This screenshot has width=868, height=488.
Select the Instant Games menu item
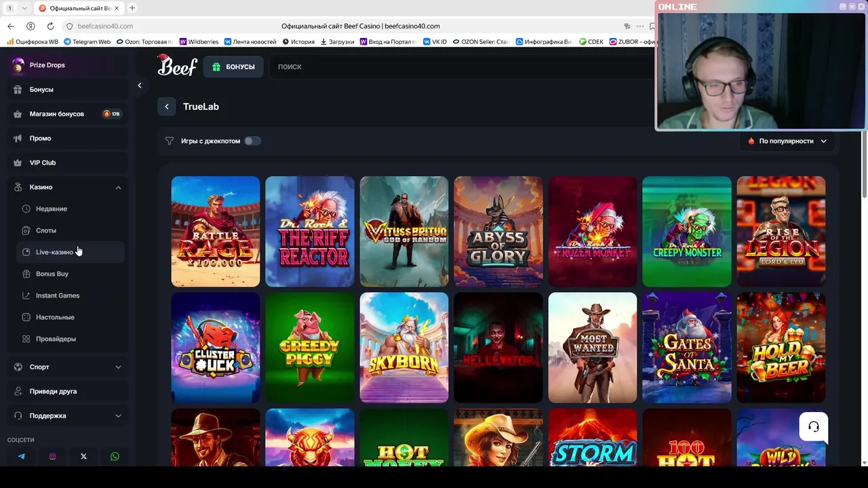click(x=71, y=296)
